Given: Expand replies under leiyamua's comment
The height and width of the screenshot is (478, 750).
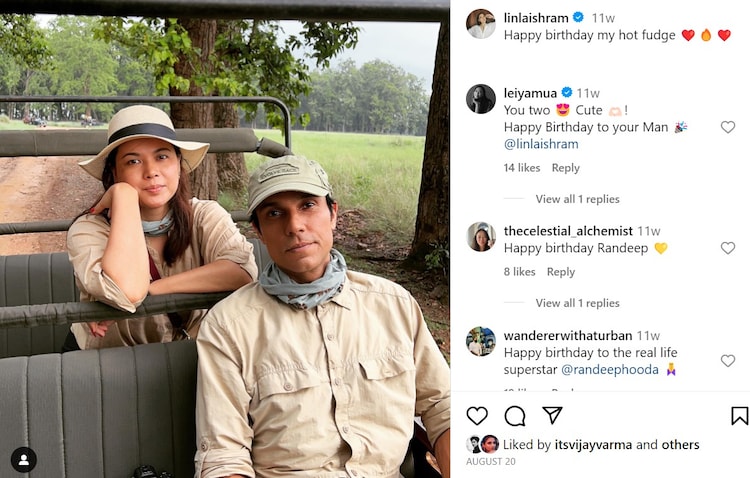Looking at the screenshot, I should coord(577,199).
